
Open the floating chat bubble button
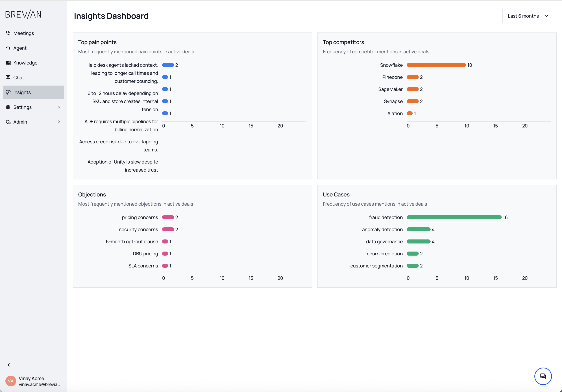click(543, 376)
